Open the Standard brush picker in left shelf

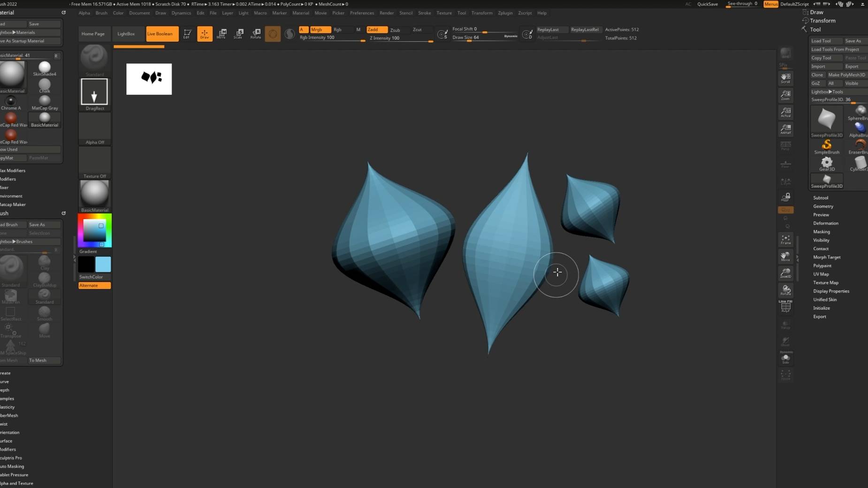pyautogui.click(x=94, y=61)
